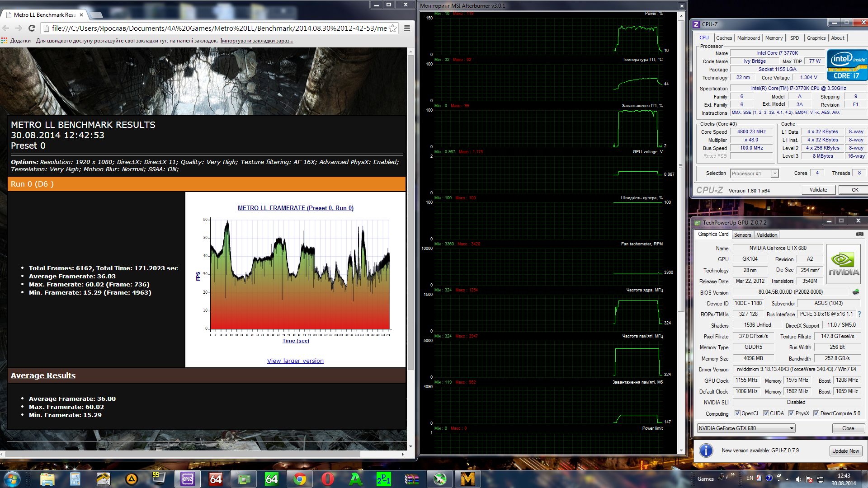The image size is (868, 488).
Task: Open the Mainboard tab in CPU-Z
Action: (x=748, y=38)
